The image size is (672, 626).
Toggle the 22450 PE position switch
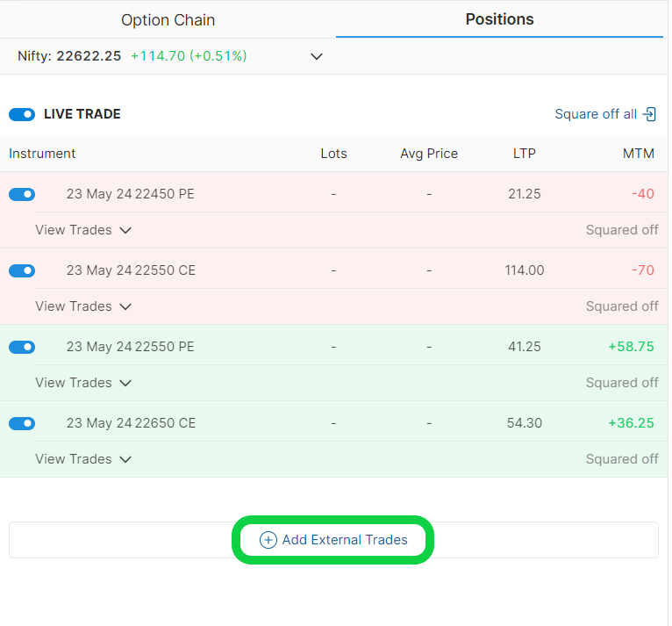pos(22,194)
